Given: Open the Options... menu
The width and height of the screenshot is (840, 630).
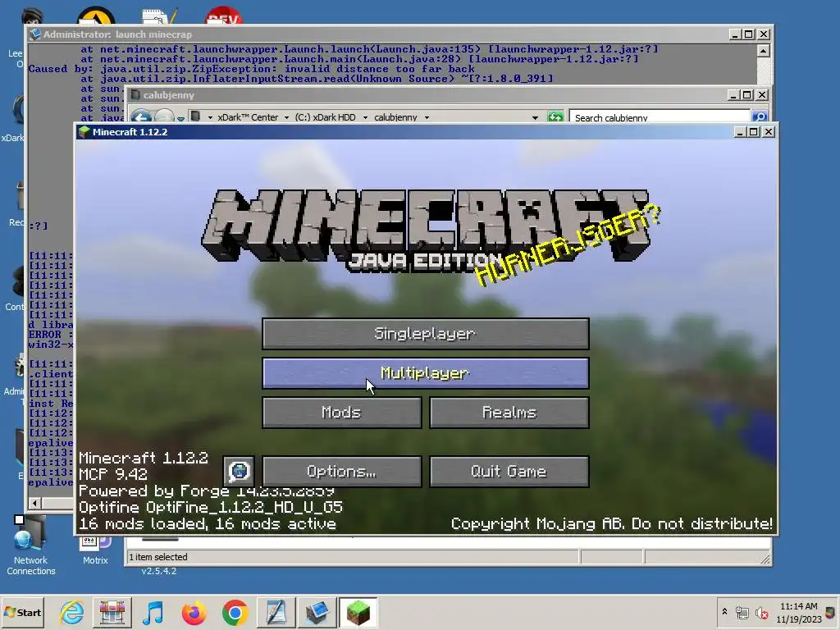Looking at the screenshot, I should pyautogui.click(x=342, y=472).
